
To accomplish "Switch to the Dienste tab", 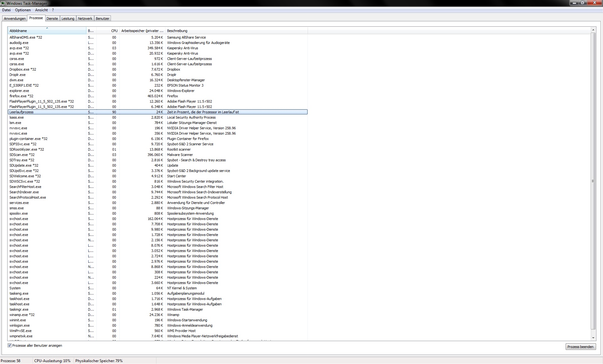I will [52, 19].
